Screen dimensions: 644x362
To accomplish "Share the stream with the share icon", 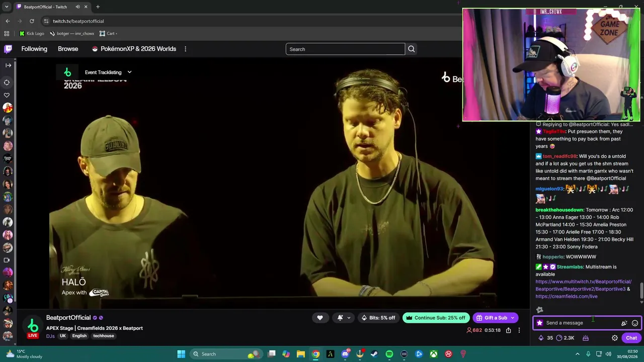I will [x=508, y=330].
